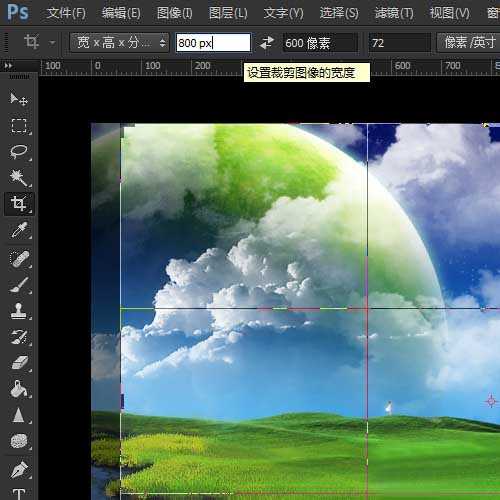Select the Paint Bucket tool
This screenshot has height=500, width=500.
[19, 389]
